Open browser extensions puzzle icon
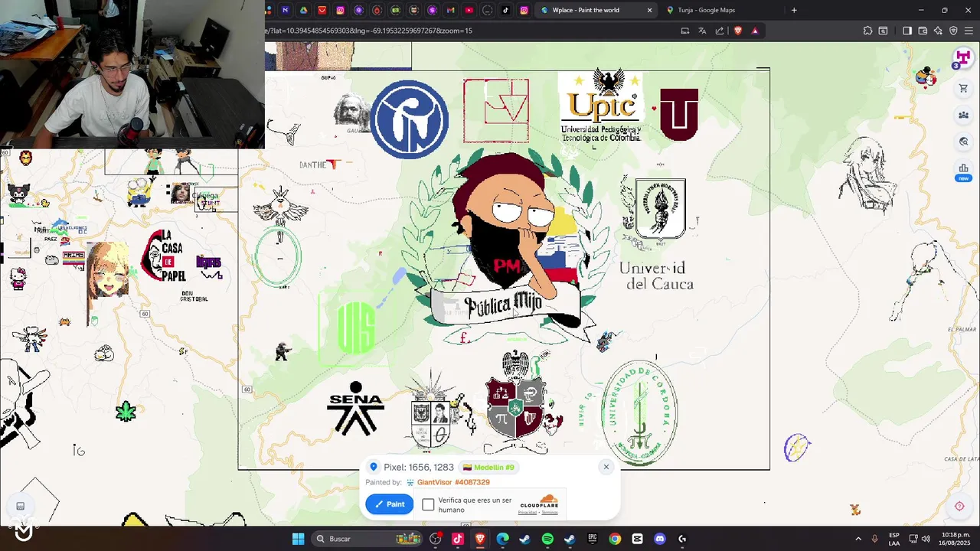The width and height of the screenshot is (980, 551). [x=867, y=31]
